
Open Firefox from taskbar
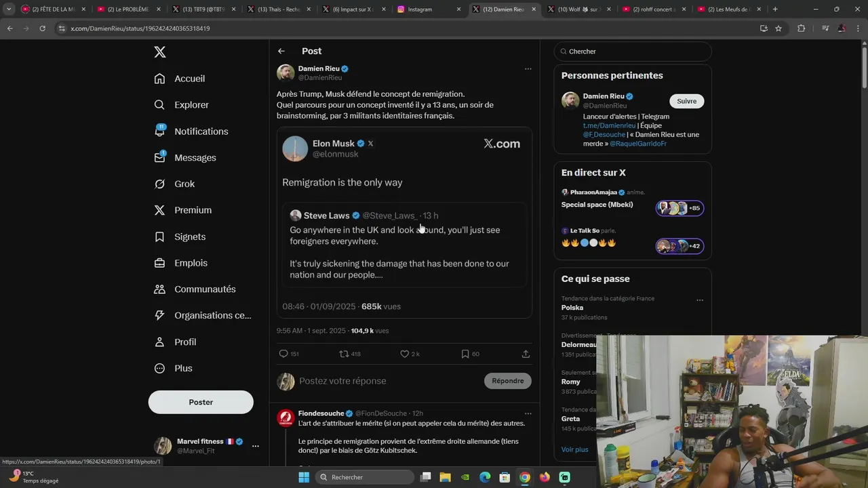545,477
